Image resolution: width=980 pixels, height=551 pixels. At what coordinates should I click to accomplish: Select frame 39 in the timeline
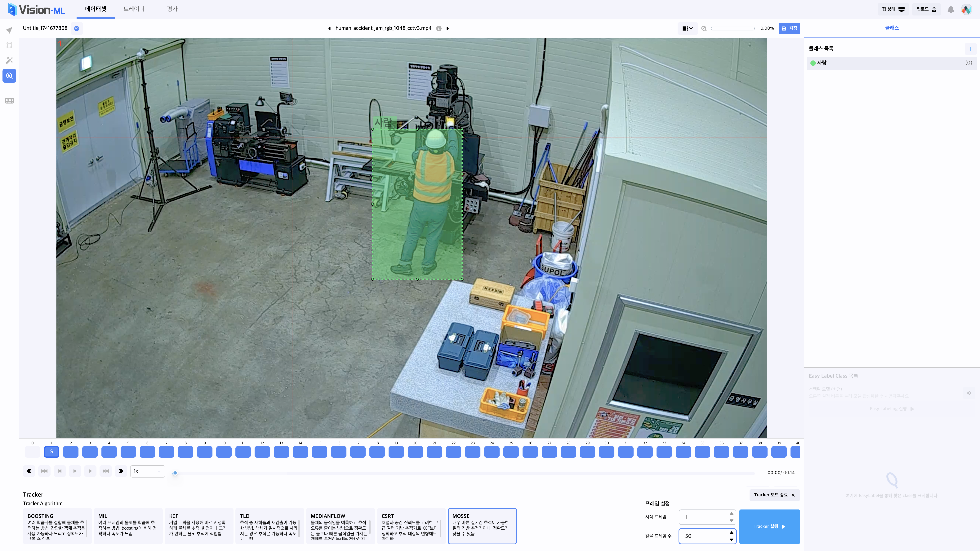(x=779, y=452)
